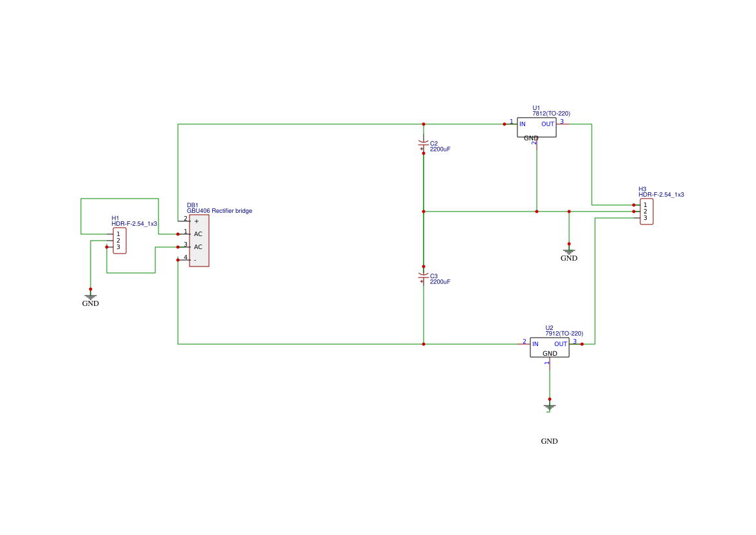Click the DB1 rectifier bridge body

199,241
